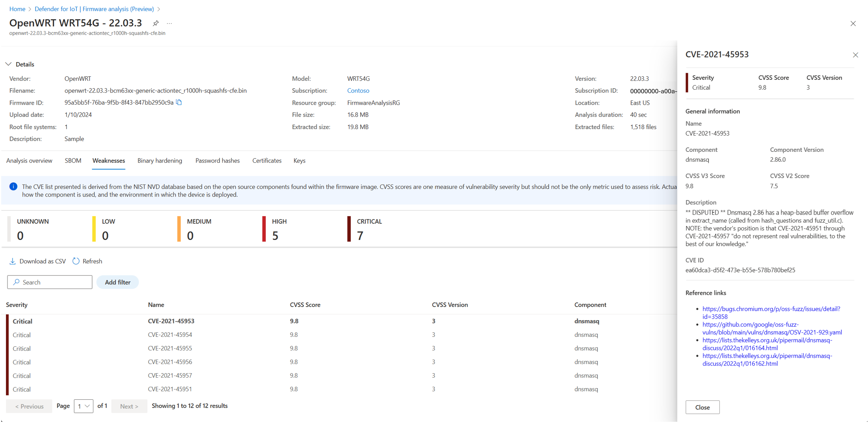This screenshot has width=868, height=423.
Task: Click the CRITICAL count of 7
Action: [x=360, y=236]
